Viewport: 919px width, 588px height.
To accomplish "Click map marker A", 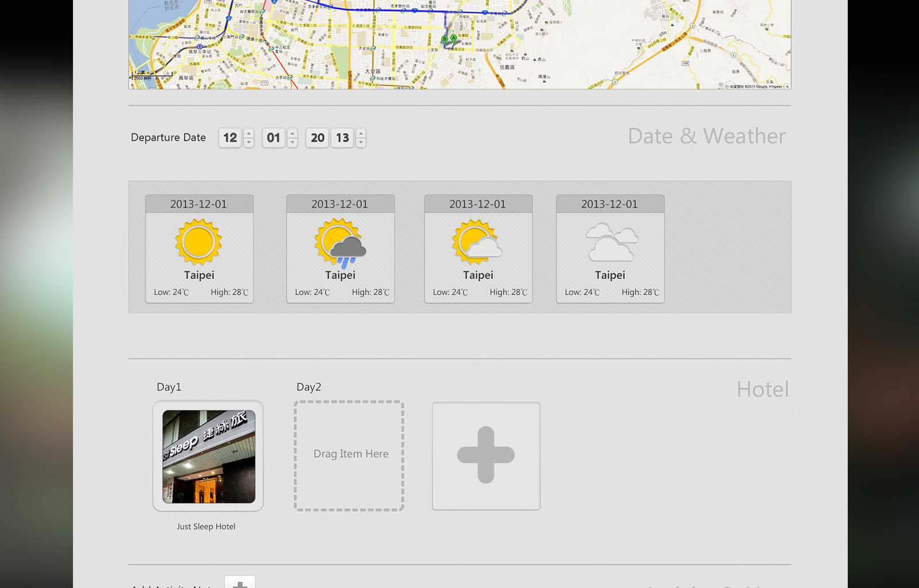I will click(454, 39).
